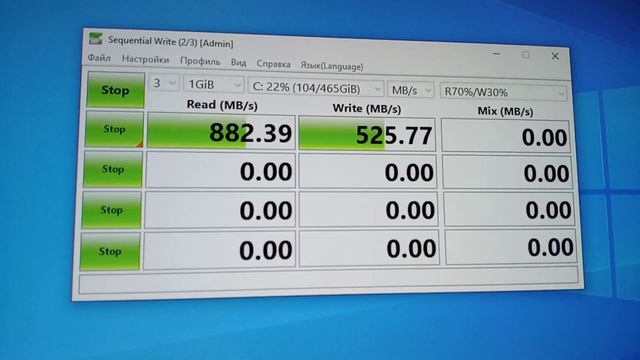Open the R70%/W30% mix ratio dropdown
Screen dimensions: 640x360
(503, 92)
